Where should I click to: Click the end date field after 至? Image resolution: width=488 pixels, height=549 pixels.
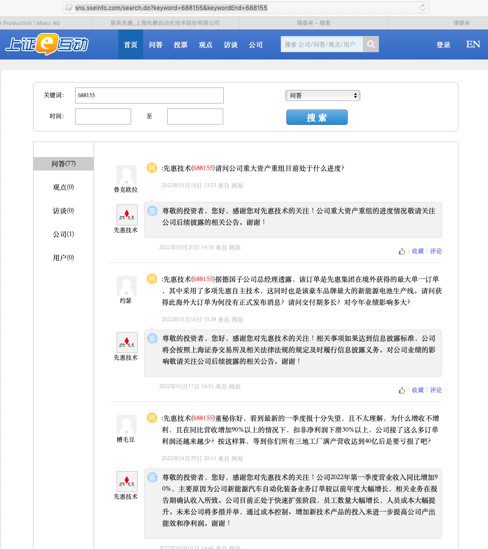tap(195, 116)
